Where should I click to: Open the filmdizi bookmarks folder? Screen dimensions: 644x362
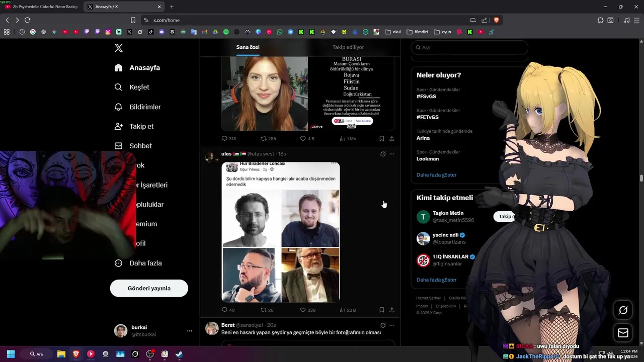click(417, 32)
